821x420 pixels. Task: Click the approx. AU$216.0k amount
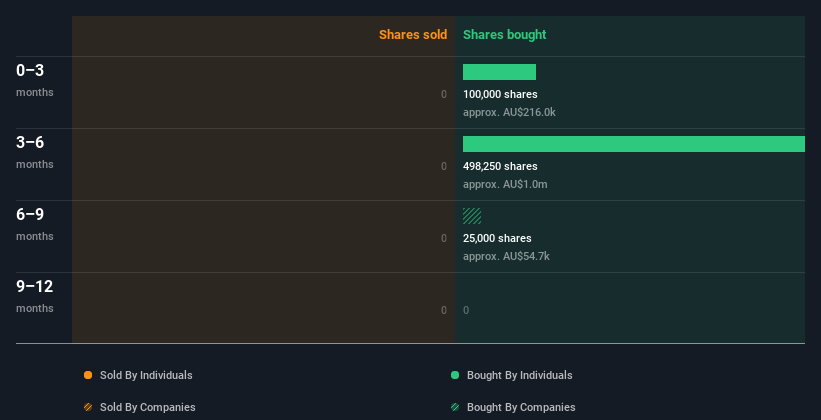point(509,112)
